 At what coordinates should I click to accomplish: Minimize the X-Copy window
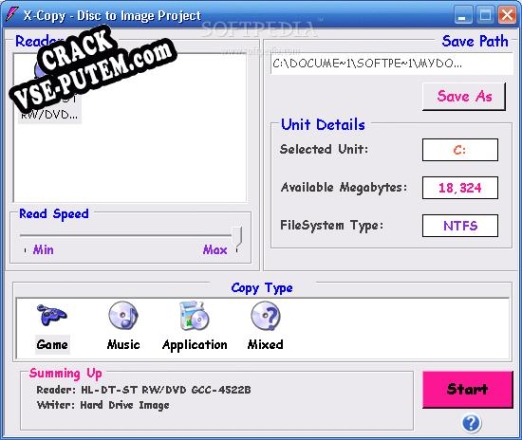coord(463,15)
